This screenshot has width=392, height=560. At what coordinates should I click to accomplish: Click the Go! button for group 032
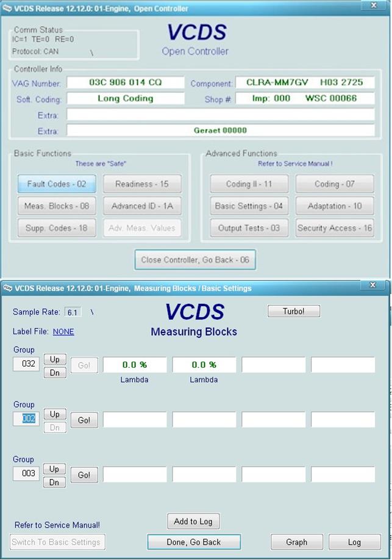coord(84,366)
